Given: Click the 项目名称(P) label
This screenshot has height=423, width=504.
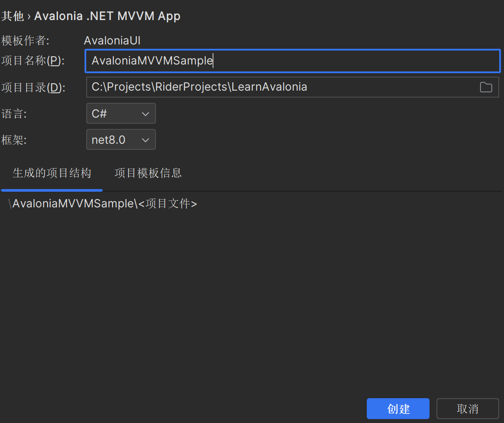Looking at the screenshot, I should tap(33, 61).
